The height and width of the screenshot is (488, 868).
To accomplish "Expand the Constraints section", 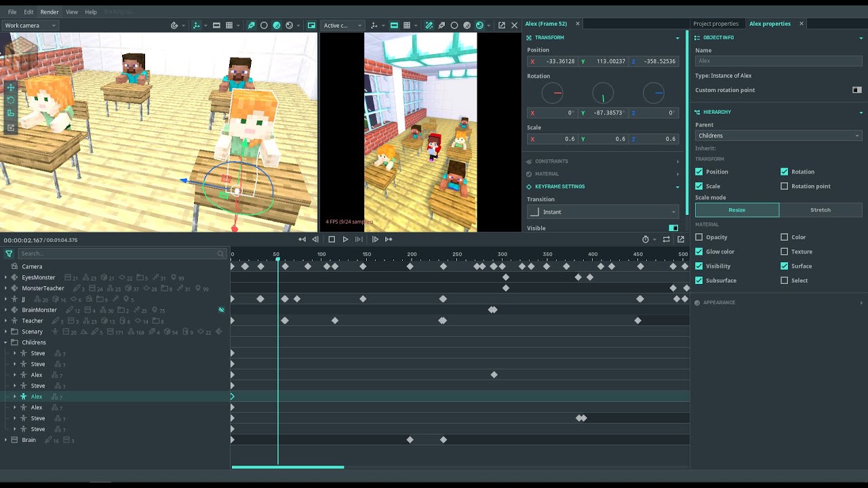I will (x=603, y=161).
